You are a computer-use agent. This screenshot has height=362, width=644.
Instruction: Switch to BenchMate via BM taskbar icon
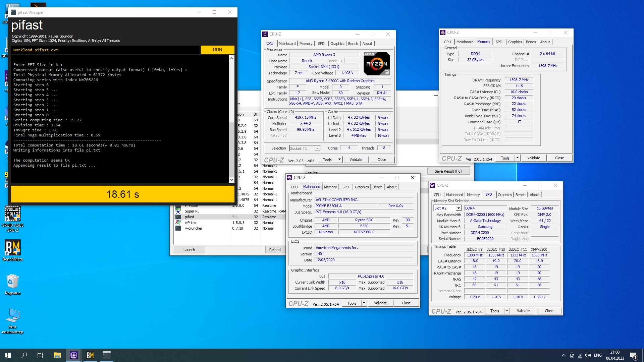pos(90,355)
